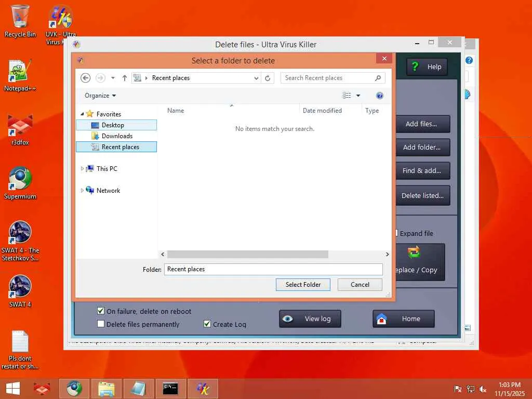Select Network in navigation pane
532x399 pixels.
point(108,190)
